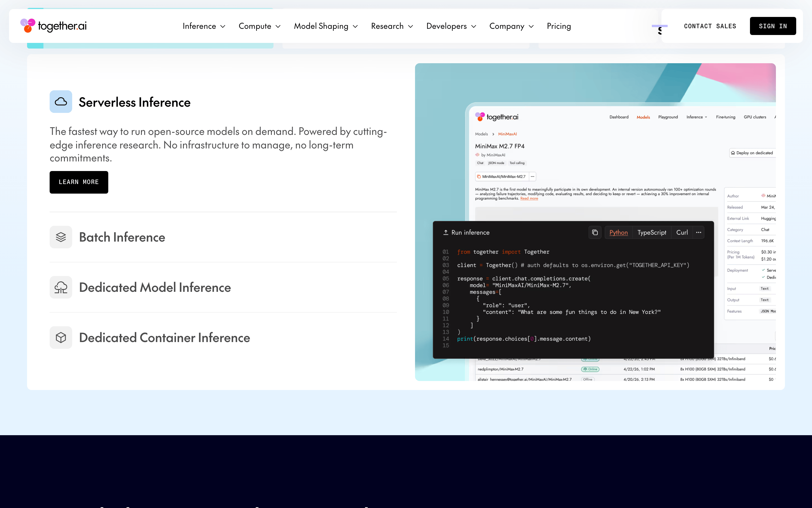This screenshot has width=812, height=508.
Task: Click the Serverless Inference cloud icon
Action: pos(61,102)
